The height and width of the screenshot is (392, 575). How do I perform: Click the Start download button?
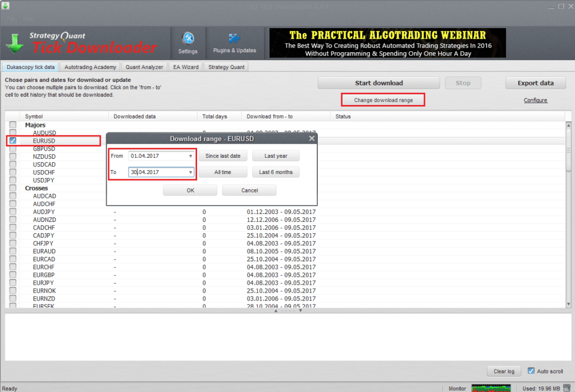click(379, 83)
